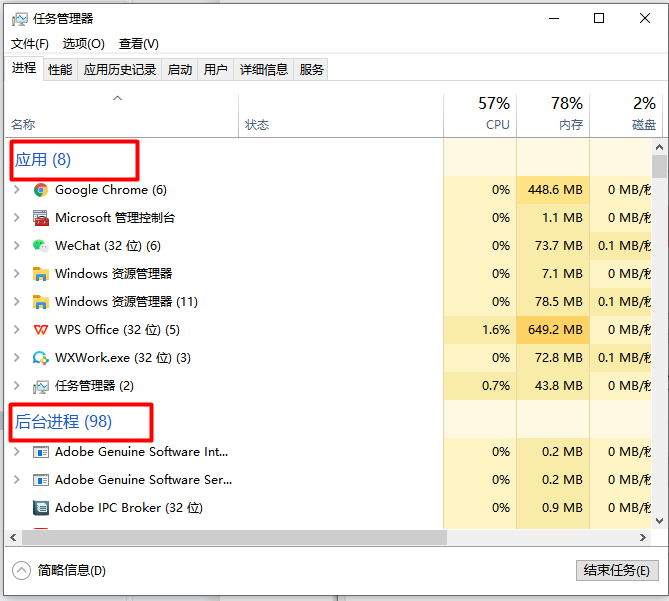The height and width of the screenshot is (601, 669).
Task: Select the 7.1 MB memory cell
Action: point(553,274)
